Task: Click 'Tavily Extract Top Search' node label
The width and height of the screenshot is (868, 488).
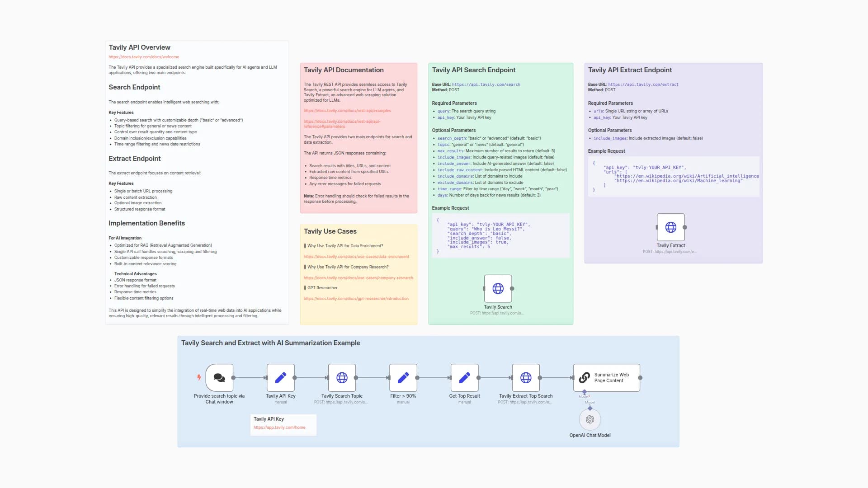Action: pos(526,396)
